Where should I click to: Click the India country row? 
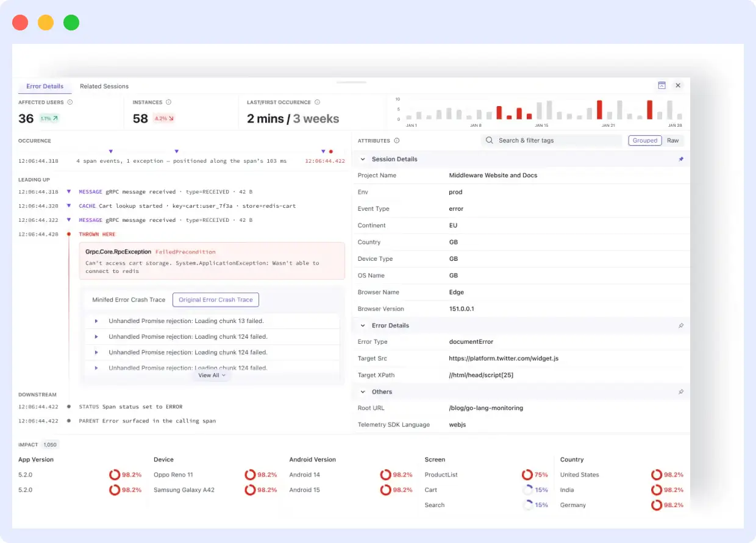622,490
